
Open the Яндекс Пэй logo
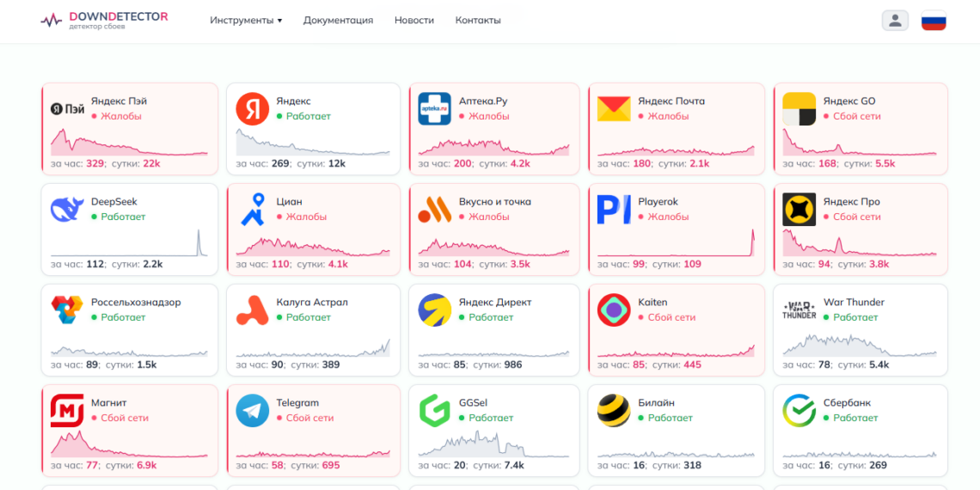(x=68, y=109)
